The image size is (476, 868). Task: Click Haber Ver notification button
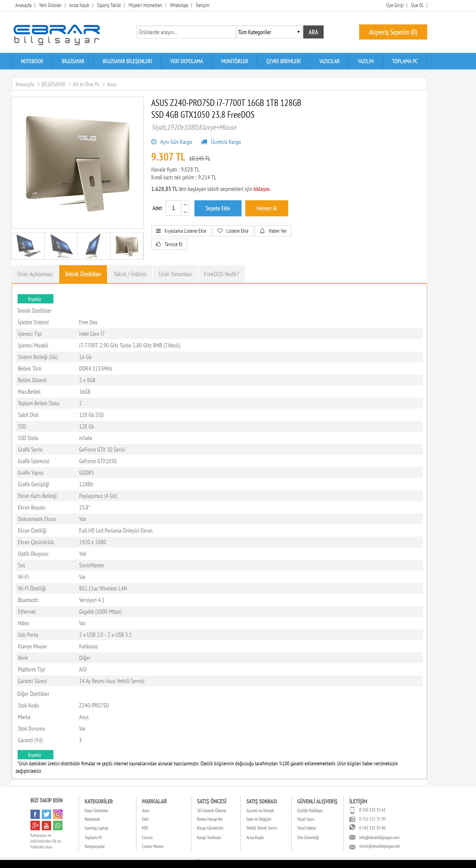(273, 231)
